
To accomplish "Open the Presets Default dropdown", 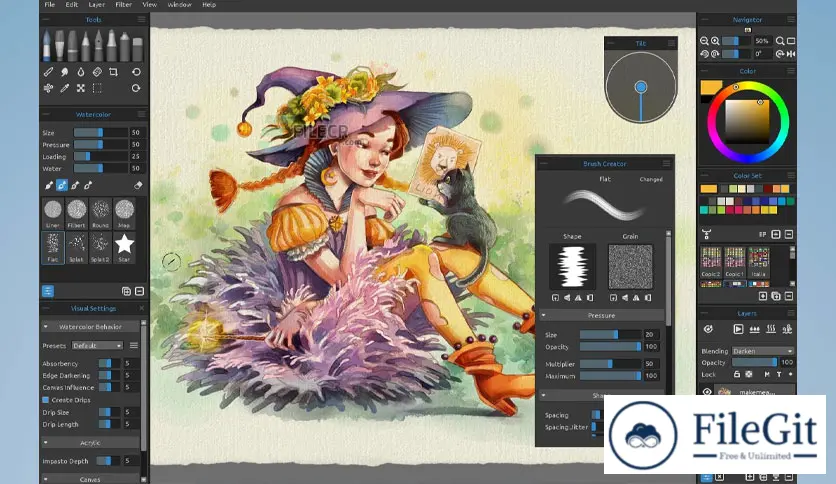I will [97, 345].
